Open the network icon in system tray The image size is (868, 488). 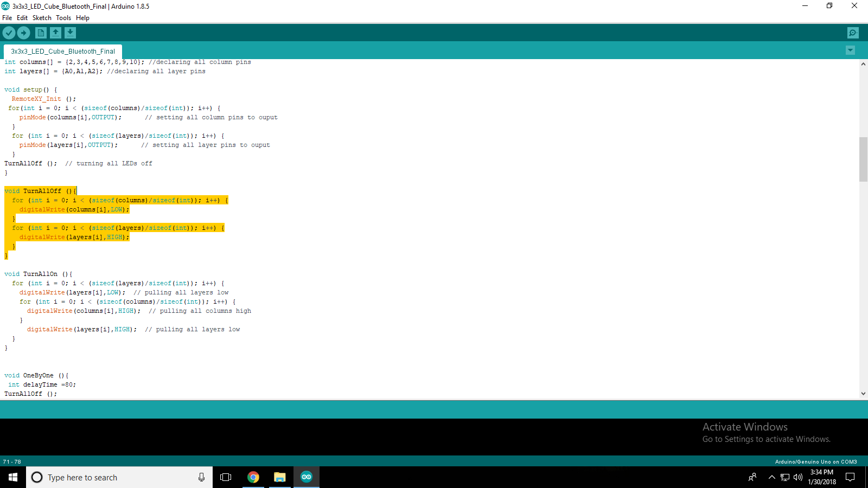(x=785, y=477)
